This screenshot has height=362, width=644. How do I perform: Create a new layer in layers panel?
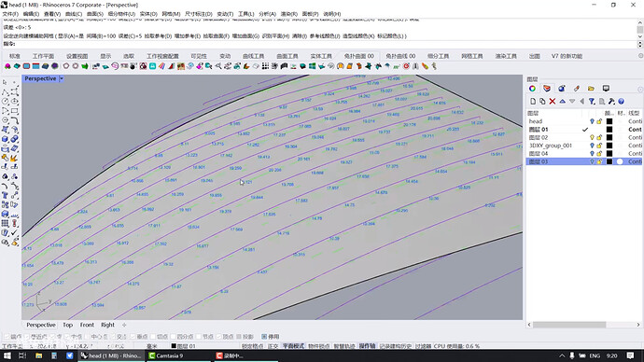click(x=533, y=102)
